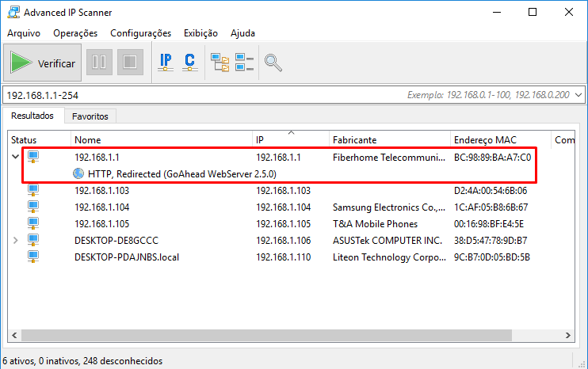Switch to the Favoritos tab

coord(90,116)
